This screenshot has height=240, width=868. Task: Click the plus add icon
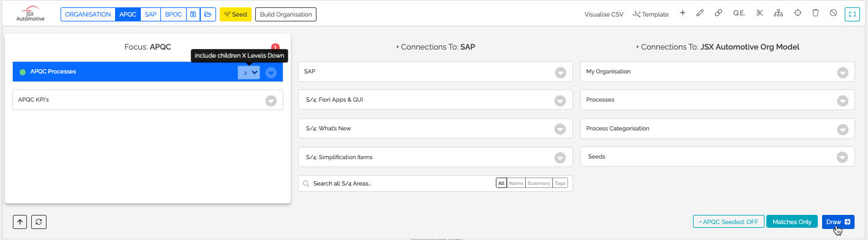click(683, 13)
